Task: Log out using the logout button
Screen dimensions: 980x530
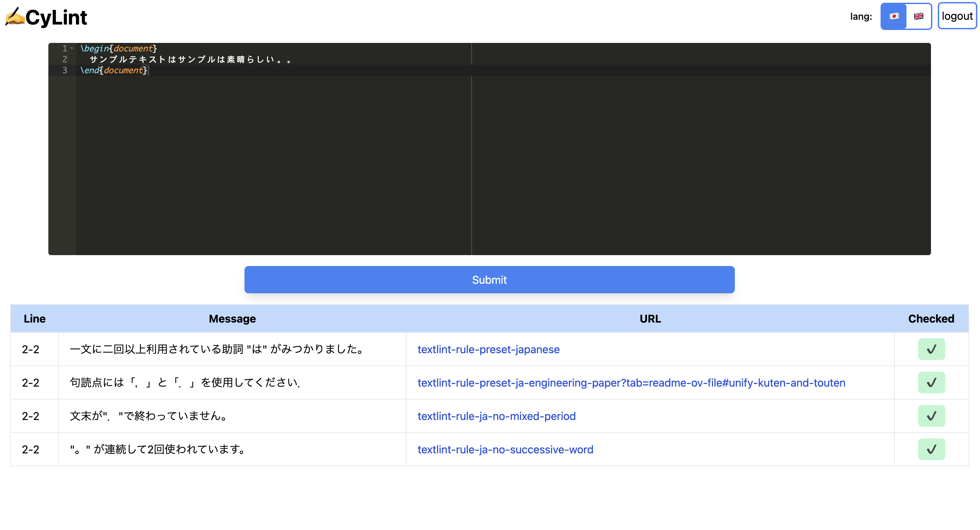Action: [x=957, y=16]
